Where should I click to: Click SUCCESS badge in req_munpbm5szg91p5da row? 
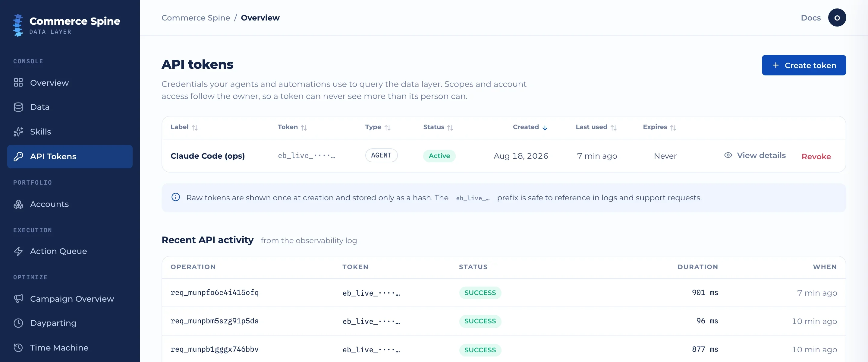point(480,321)
